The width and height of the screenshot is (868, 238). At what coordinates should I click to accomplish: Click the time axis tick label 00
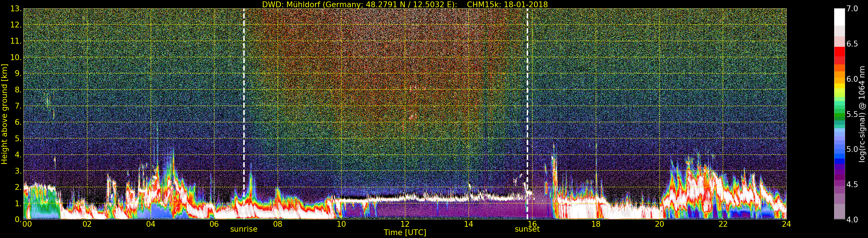(27, 224)
